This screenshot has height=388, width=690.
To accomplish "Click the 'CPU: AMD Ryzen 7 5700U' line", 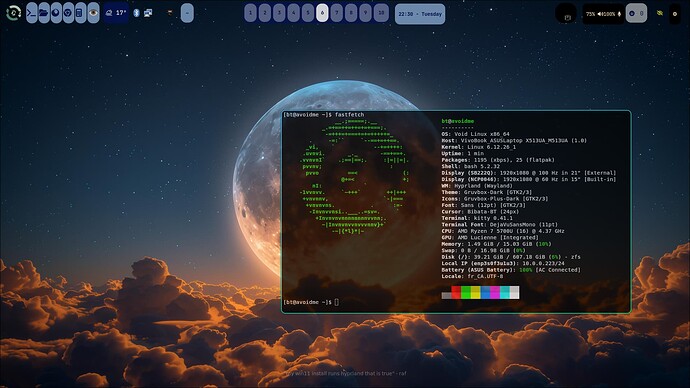I will point(503,231).
